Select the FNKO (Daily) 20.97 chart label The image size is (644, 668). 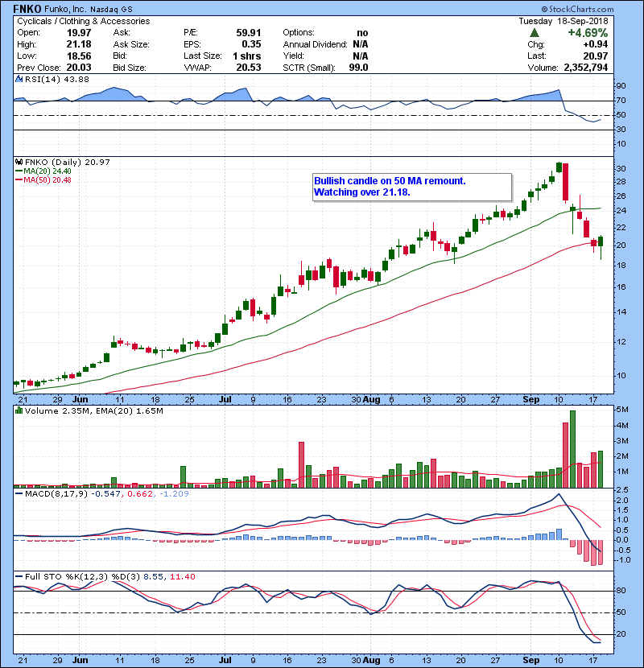pos(68,163)
